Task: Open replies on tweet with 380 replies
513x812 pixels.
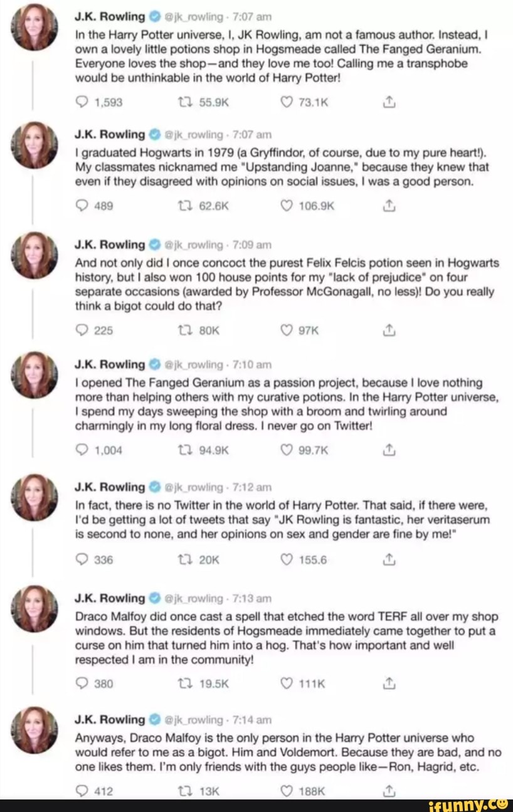Action: click(x=81, y=683)
